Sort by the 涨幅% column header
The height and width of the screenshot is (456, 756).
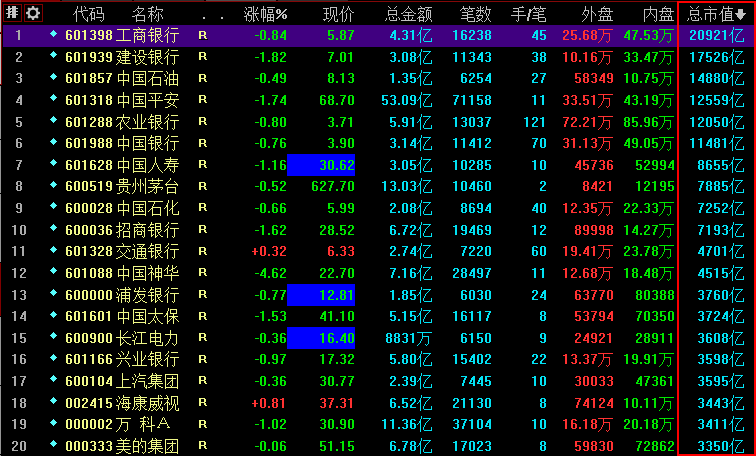tap(265, 14)
